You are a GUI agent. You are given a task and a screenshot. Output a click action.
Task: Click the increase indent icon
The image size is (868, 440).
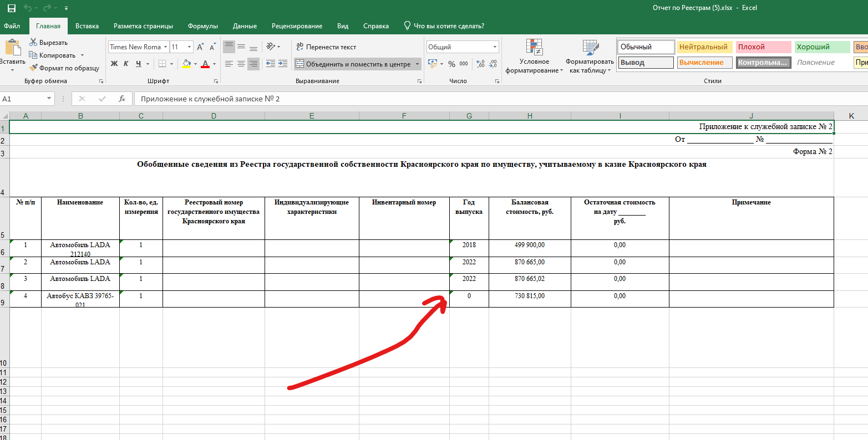coord(283,64)
